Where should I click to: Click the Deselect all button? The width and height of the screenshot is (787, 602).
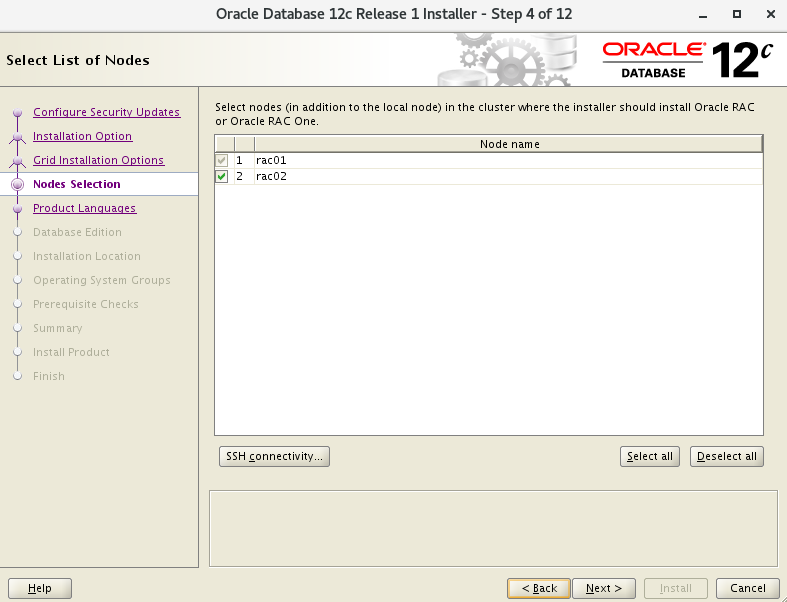[726, 456]
